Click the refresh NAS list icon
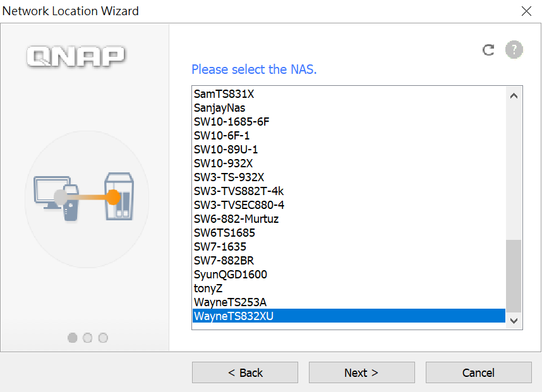This screenshot has width=542, height=392. [488, 50]
